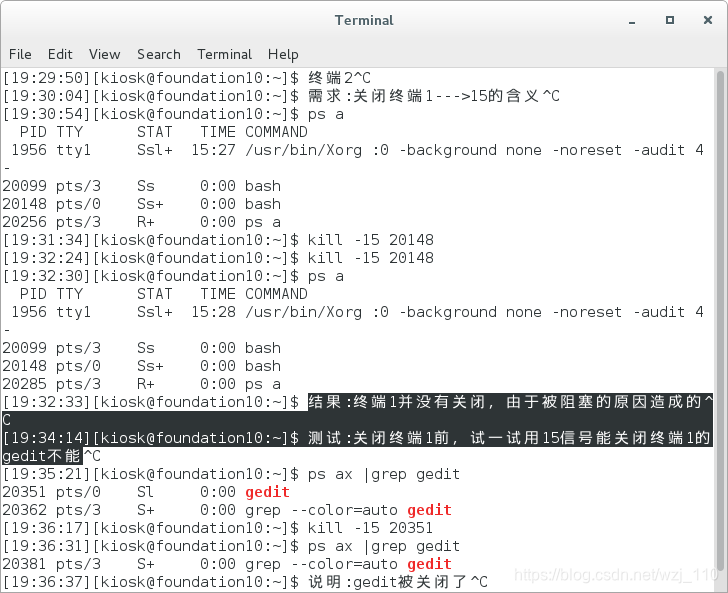Image resolution: width=728 pixels, height=593 pixels.
Task: Click the Terminal title bar text
Action: (x=364, y=20)
